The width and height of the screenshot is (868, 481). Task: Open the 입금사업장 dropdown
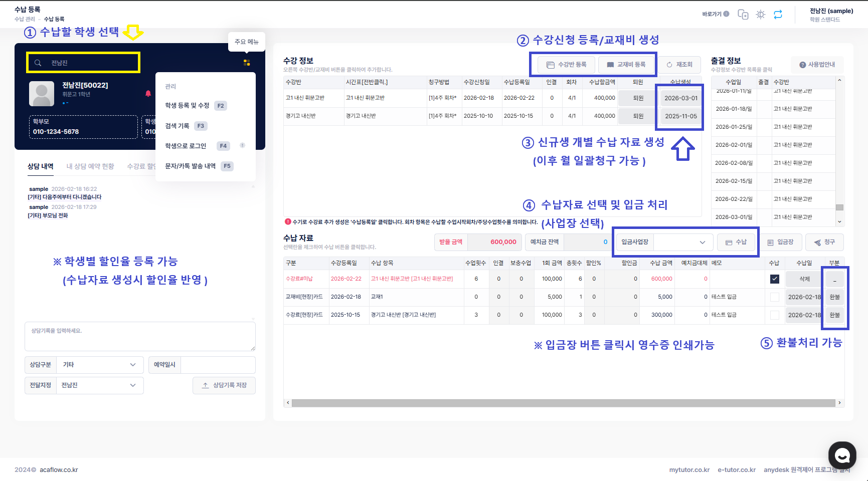click(x=682, y=243)
